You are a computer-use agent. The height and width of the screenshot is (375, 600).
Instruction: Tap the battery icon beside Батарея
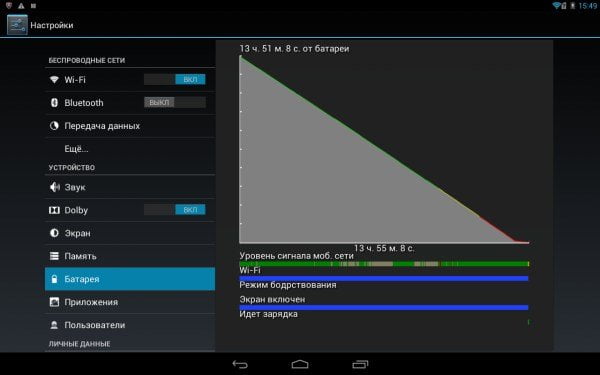(x=54, y=279)
